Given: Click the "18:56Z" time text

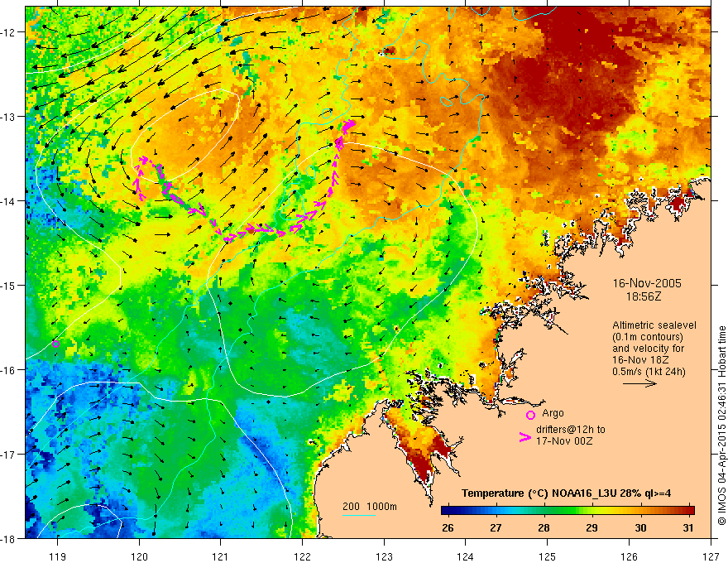Looking at the screenshot, I should tap(644, 296).
